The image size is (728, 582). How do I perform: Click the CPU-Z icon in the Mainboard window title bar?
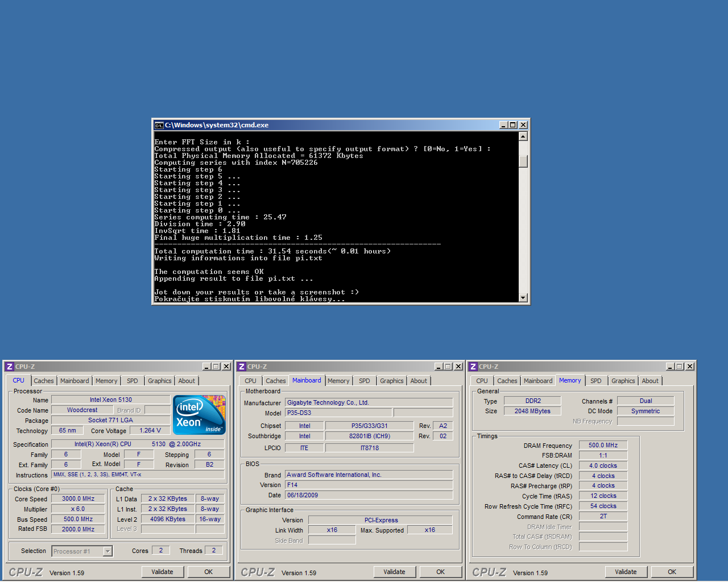click(242, 367)
